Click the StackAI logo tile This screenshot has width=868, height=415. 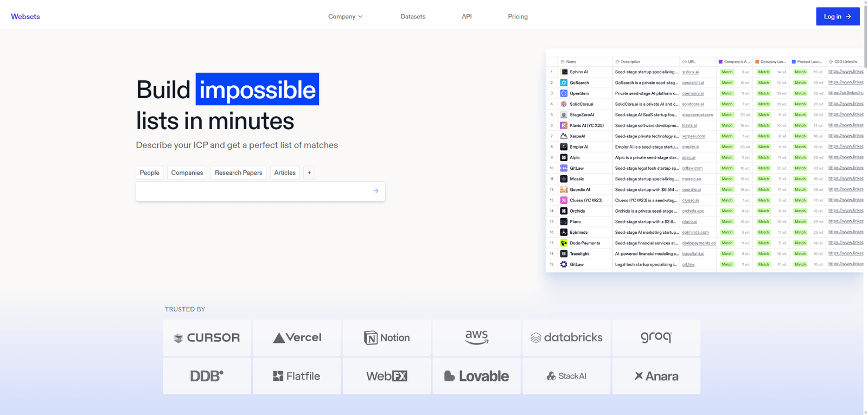(566, 376)
